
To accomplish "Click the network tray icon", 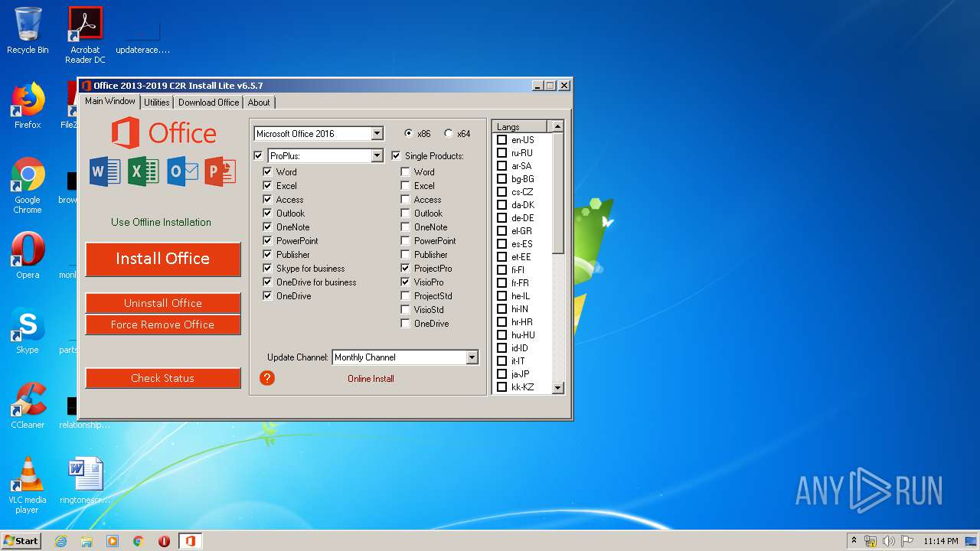I will pos(871,541).
